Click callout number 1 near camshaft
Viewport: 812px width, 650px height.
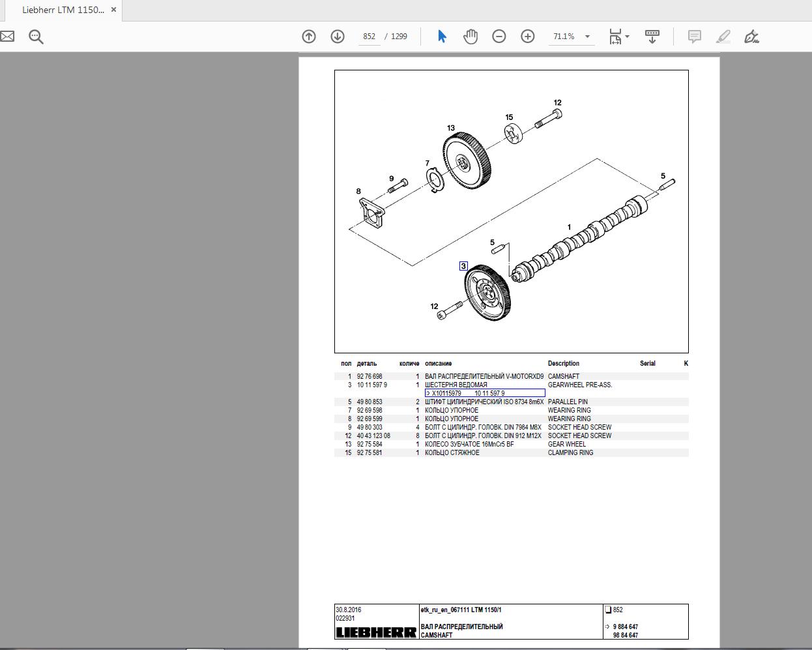(x=569, y=227)
